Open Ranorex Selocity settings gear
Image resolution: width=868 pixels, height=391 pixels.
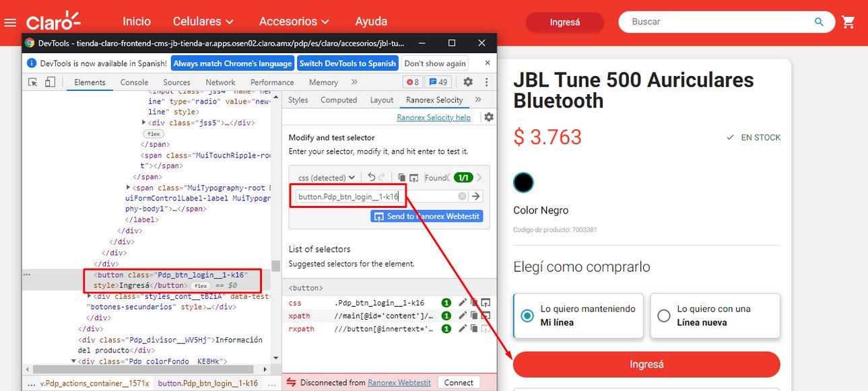point(489,117)
